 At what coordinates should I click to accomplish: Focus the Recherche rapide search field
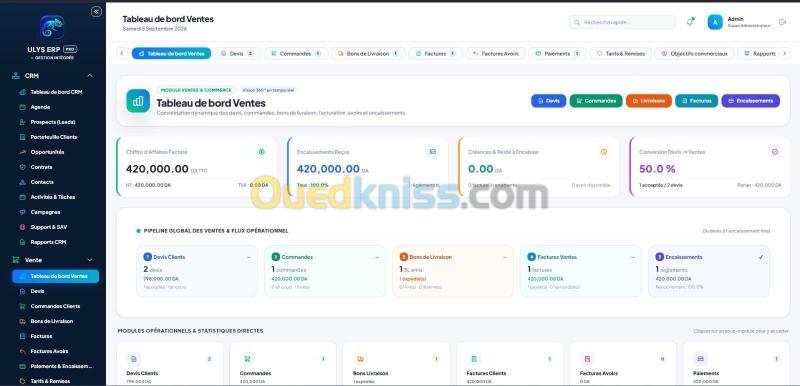coord(622,22)
